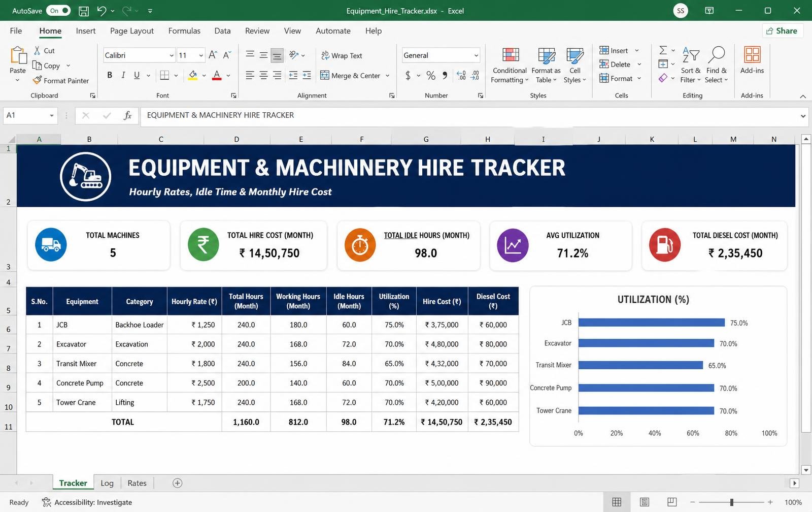
Task: Click the Orientation text angle icon
Action: 294,55
